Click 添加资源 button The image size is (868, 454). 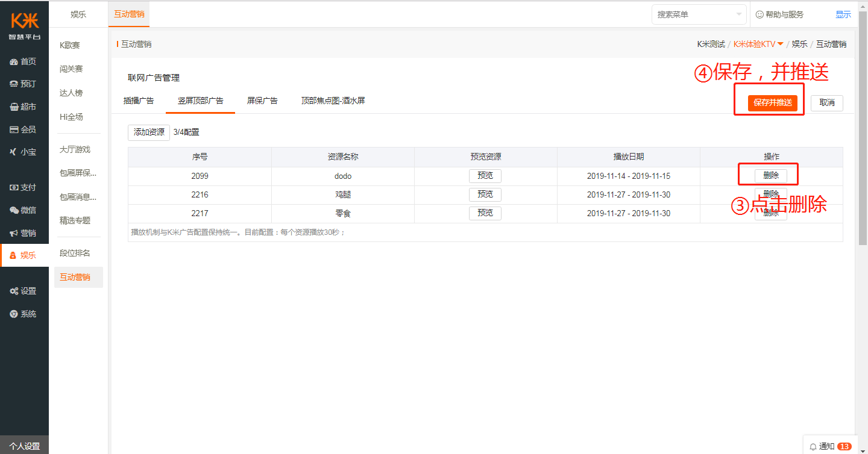coord(149,132)
